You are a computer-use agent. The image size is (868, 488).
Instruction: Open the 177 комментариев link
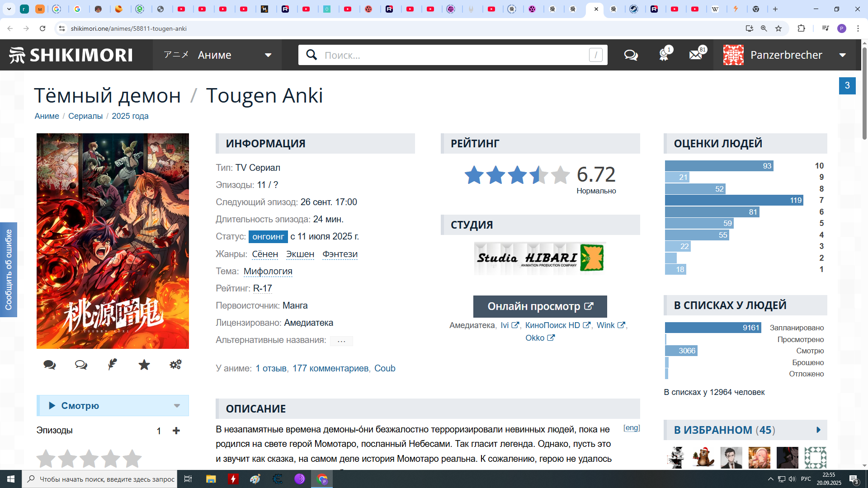[x=330, y=368]
